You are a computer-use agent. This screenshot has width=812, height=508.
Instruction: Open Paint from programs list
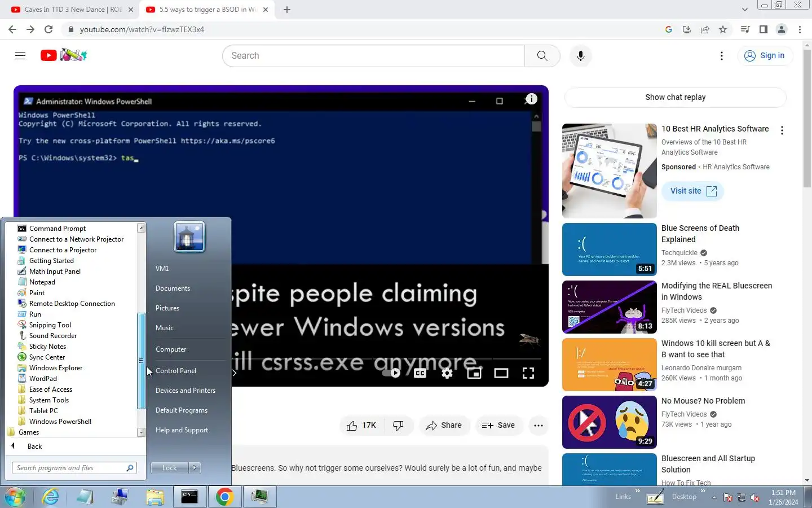click(x=37, y=293)
